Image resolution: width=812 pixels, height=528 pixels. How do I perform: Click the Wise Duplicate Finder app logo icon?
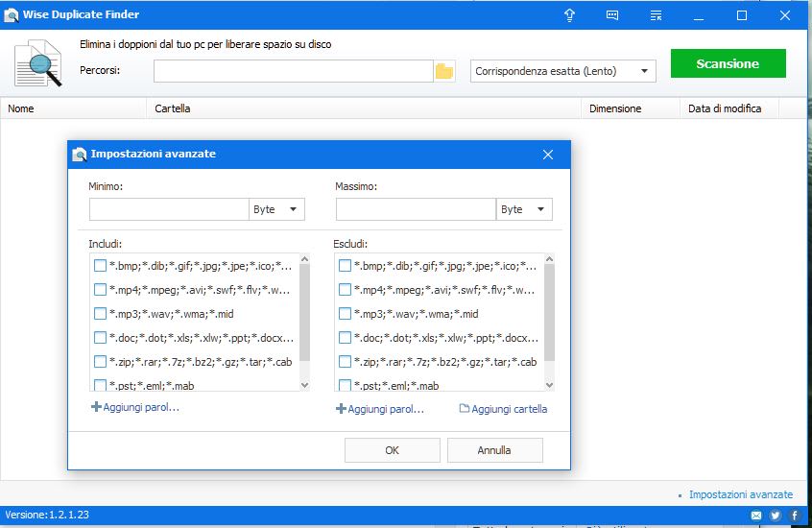click(x=11, y=15)
